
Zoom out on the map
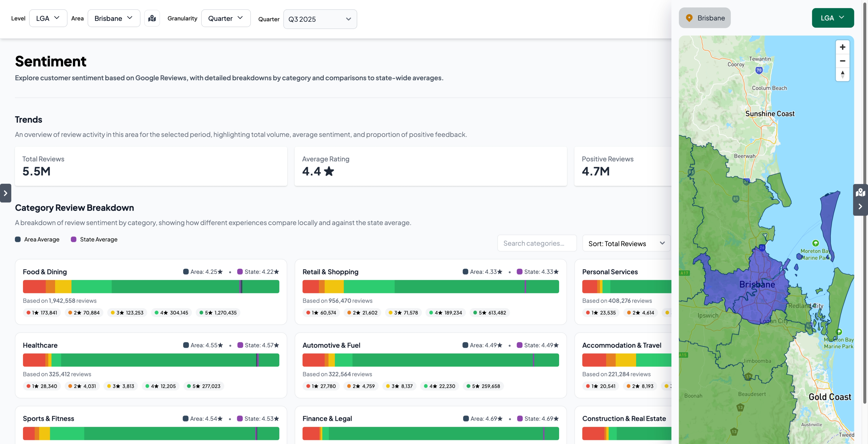[x=842, y=61]
